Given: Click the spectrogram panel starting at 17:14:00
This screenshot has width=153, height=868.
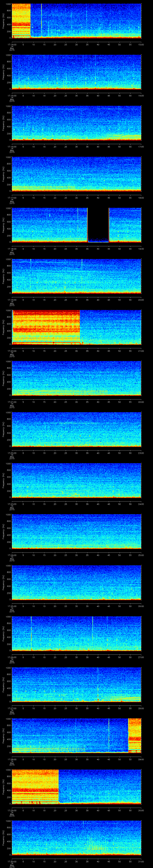Looking at the screenshot, I should (x=76, y=21).
